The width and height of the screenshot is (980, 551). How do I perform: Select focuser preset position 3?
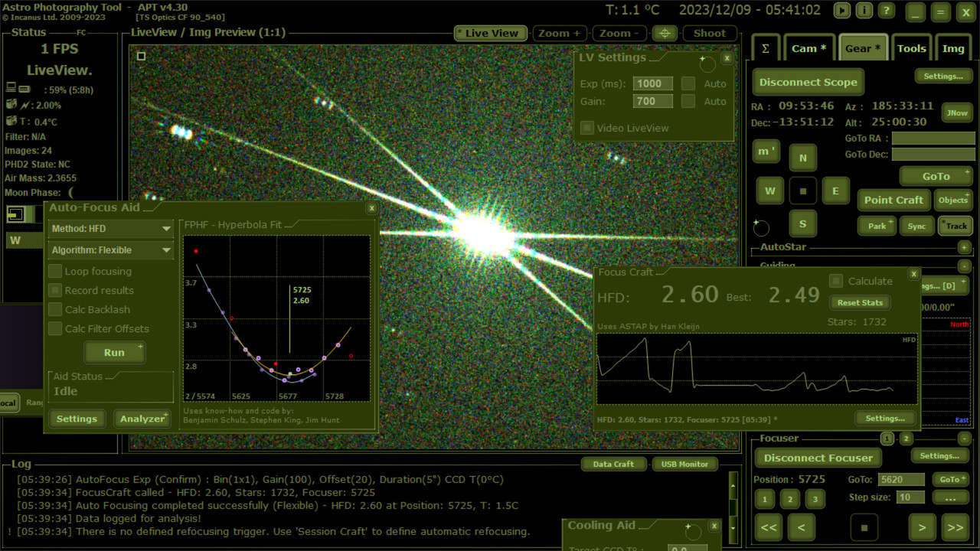(x=815, y=500)
